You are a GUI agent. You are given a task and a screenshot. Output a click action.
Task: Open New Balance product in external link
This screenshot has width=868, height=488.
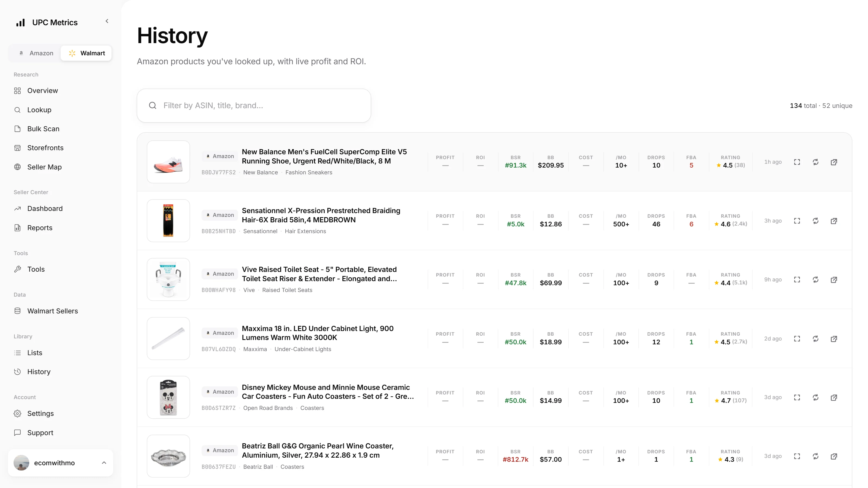point(834,162)
